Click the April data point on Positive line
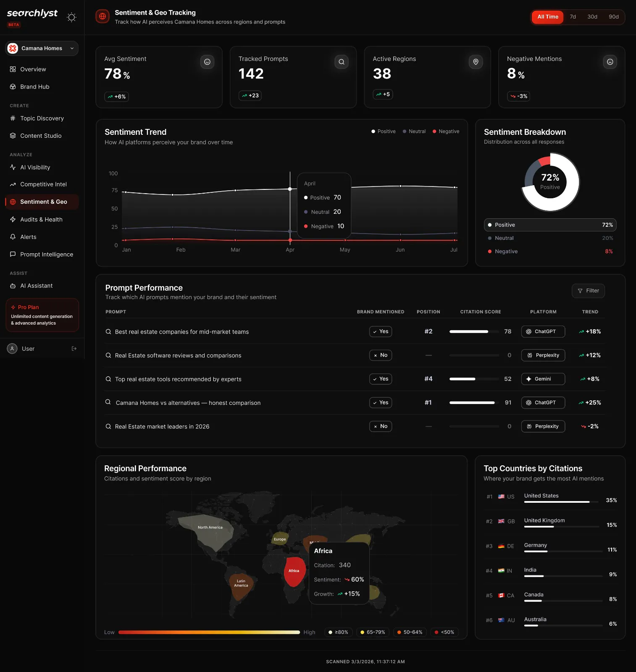The image size is (636, 672). tap(290, 189)
